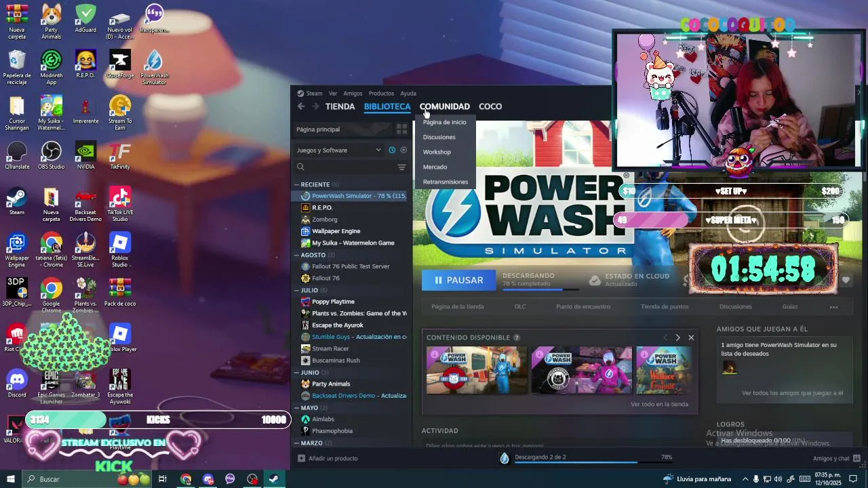Open Amigos y chat
This screenshot has width=868, height=488.
[x=836, y=458]
